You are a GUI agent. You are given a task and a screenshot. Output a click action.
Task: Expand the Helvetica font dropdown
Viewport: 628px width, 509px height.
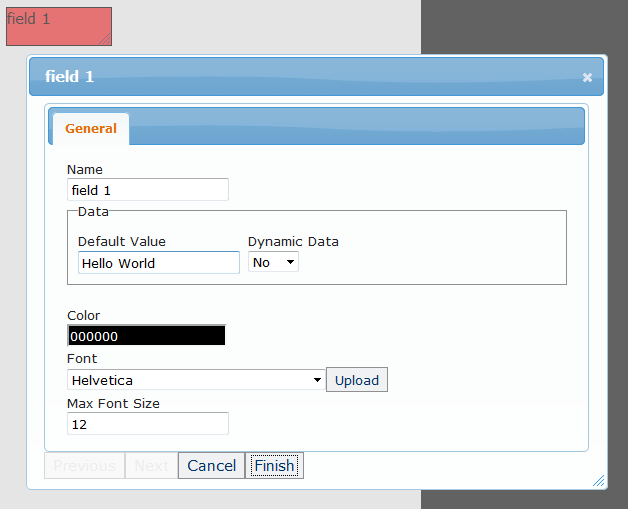click(196, 380)
